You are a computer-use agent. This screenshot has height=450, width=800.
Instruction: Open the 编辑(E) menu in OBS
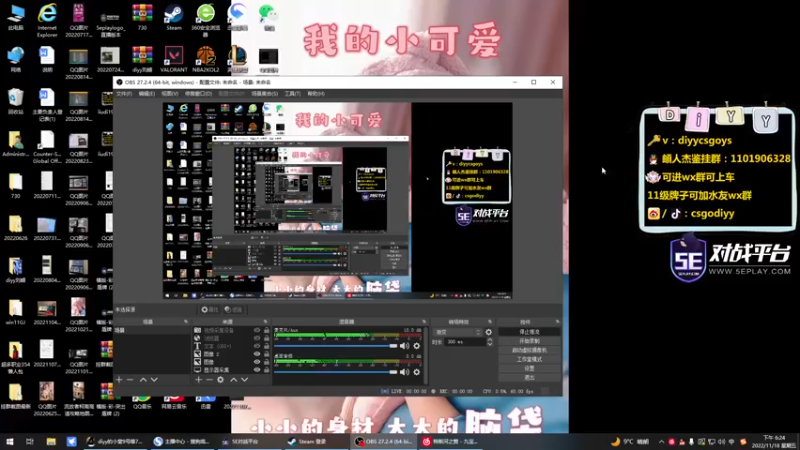coord(147,94)
